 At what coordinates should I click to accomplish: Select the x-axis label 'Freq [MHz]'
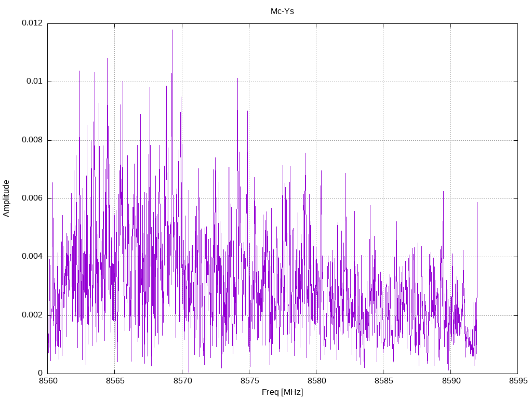click(x=282, y=392)
